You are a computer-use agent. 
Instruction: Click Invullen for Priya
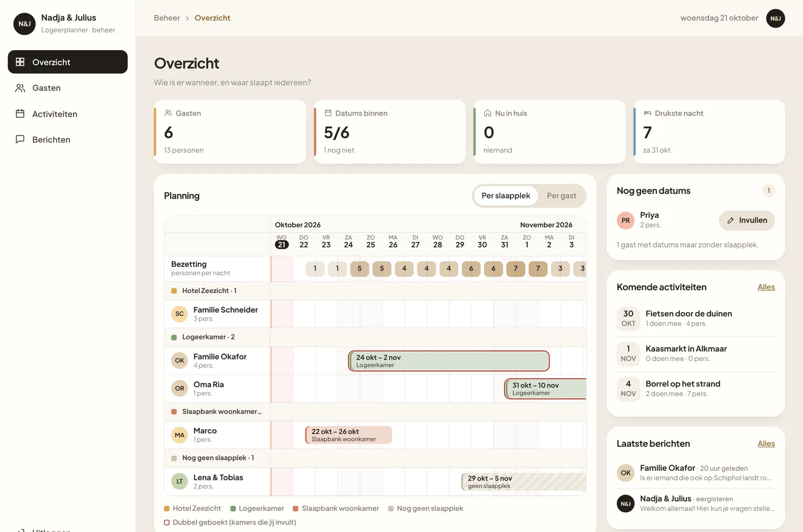(747, 220)
